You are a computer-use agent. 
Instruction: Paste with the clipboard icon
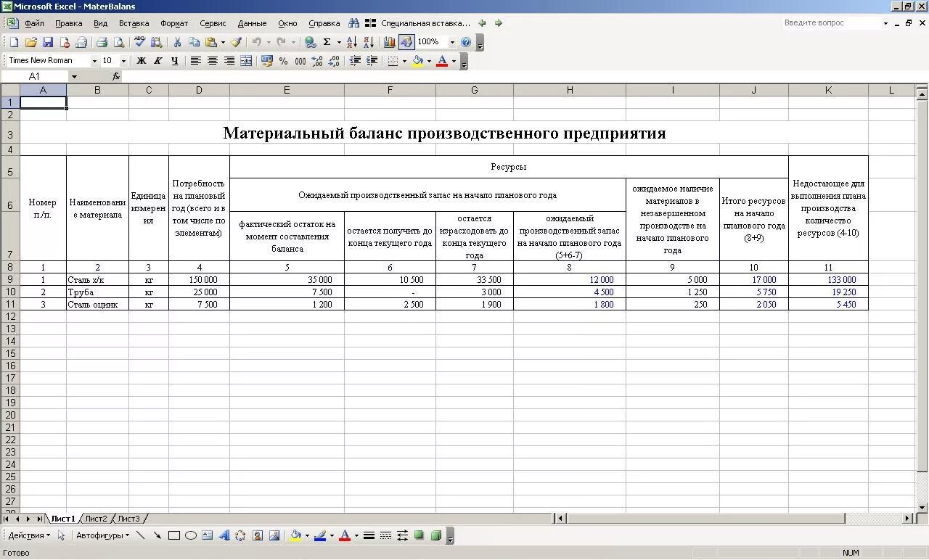pyautogui.click(x=210, y=42)
